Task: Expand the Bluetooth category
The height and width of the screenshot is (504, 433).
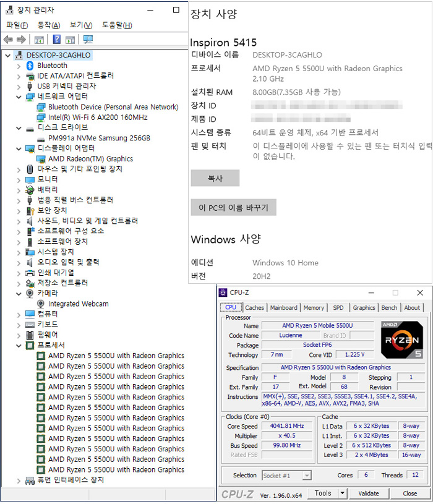Action: coord(19,66)
